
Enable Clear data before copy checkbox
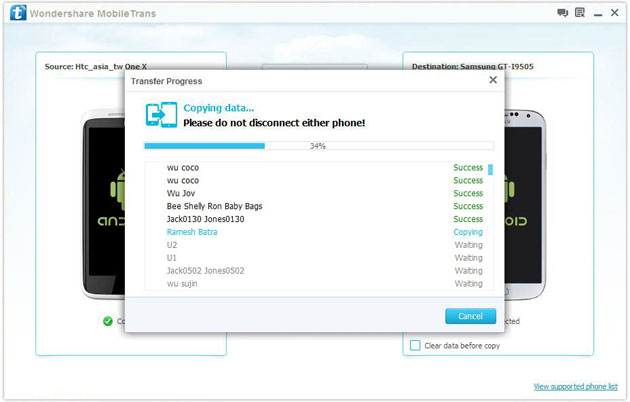(415, 345)
